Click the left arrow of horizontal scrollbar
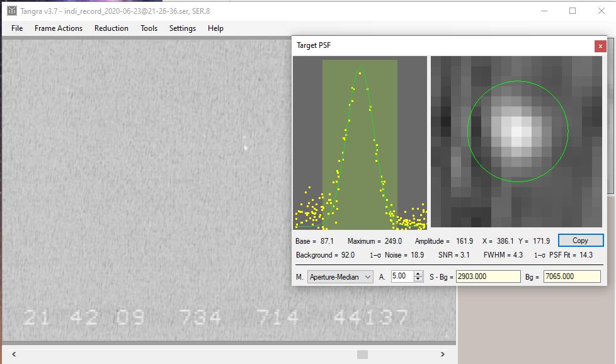 [13, 355]
